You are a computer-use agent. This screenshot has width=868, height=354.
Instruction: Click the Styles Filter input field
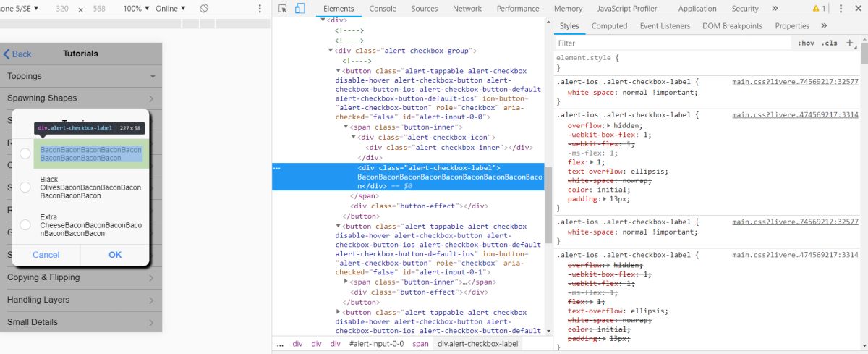tap(673, 43)
